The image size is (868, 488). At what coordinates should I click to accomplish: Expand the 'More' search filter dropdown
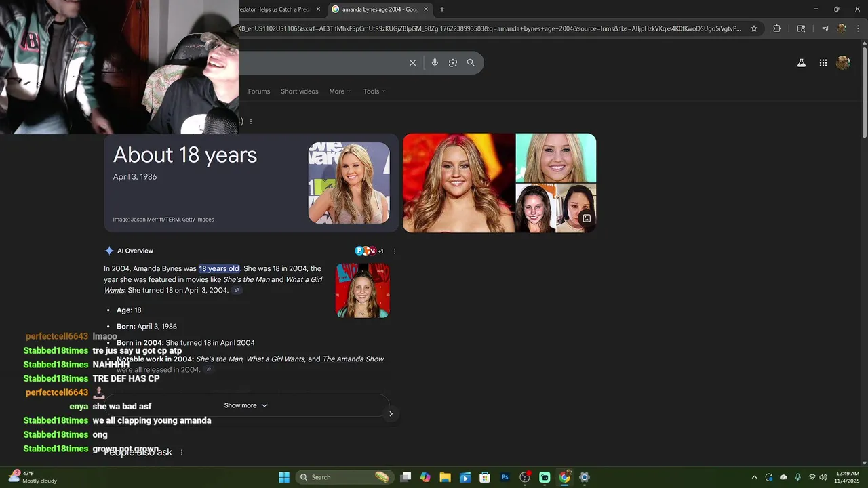point(340,91)
